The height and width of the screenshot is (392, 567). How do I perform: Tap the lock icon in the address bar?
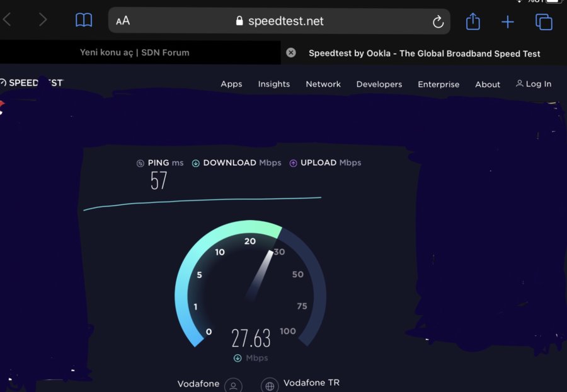(x=239, y=21)
